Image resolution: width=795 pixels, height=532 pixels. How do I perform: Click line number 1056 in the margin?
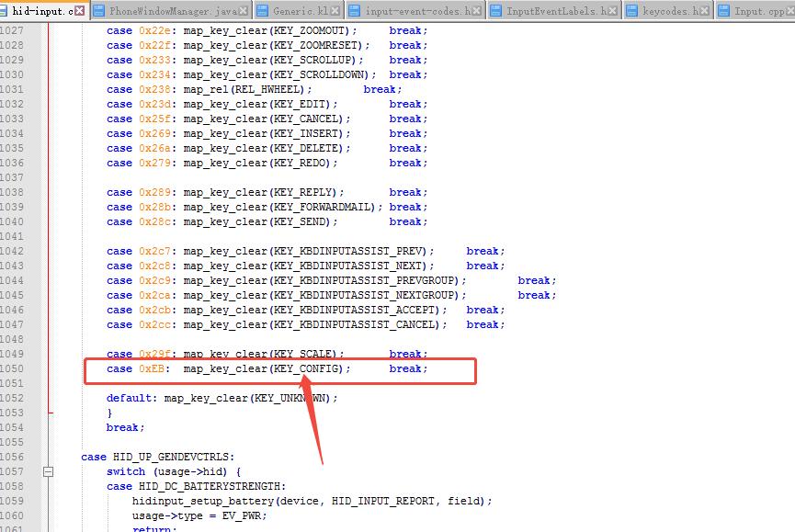pyautogui.click(x=12, y=457)
